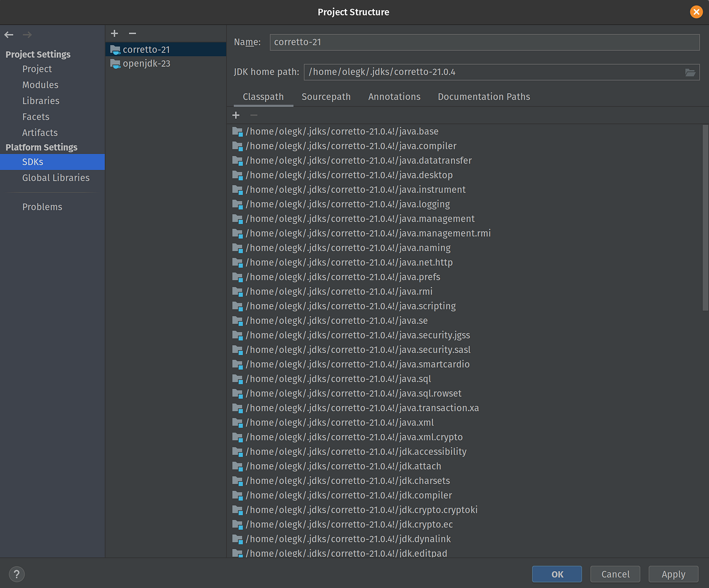Image resolution: width=709 pixels, height=588 pixels.
Task: Click the java.base folder icon
Action: coord(237,132)
